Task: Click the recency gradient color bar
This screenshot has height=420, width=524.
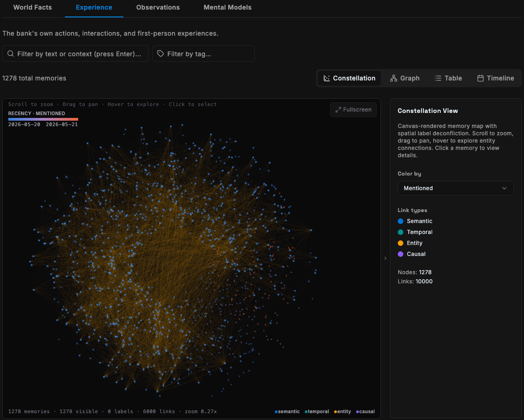Action: click(x=43, y=119)
